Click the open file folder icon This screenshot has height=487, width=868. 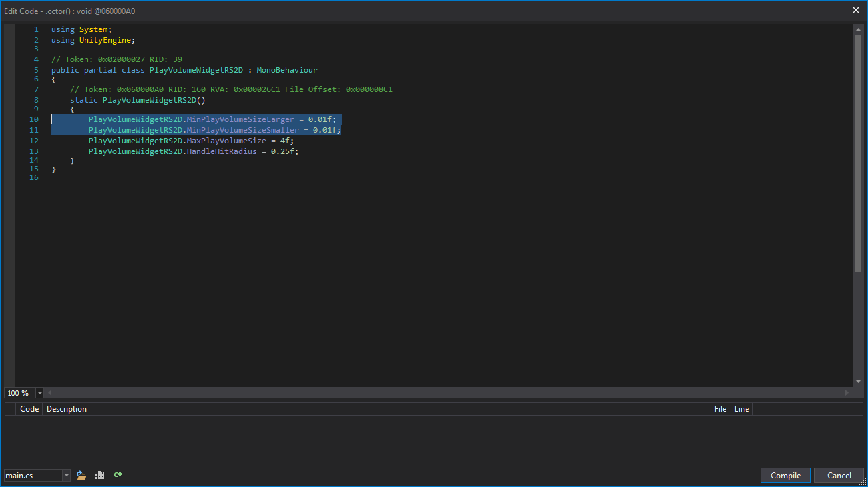pyautogui.click(x=81, y=475)
